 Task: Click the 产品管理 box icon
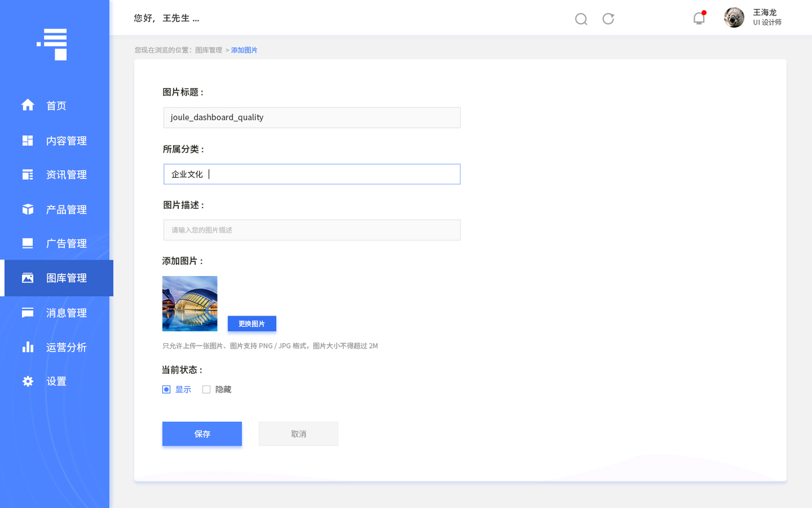[27, 209]
